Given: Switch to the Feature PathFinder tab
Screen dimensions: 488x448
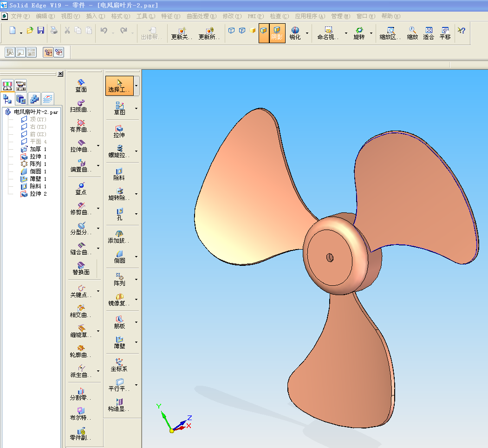Looking at the screenshot, I should pos(7,99).
